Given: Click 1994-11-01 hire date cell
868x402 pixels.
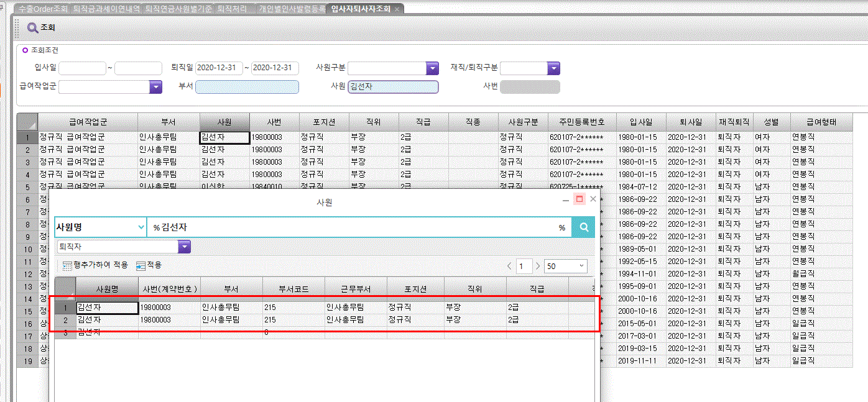Looking at the screenshot, I should 641,274.
